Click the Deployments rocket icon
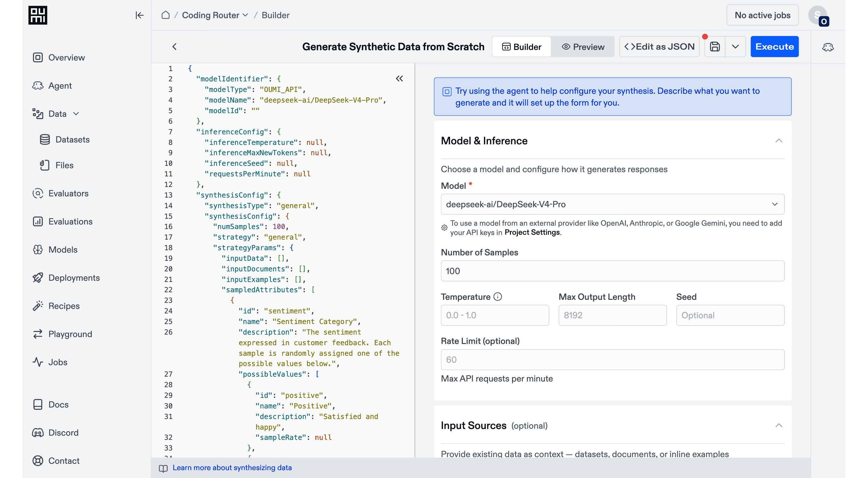Screen dimensions: 868x478 (x=38, y=277)
